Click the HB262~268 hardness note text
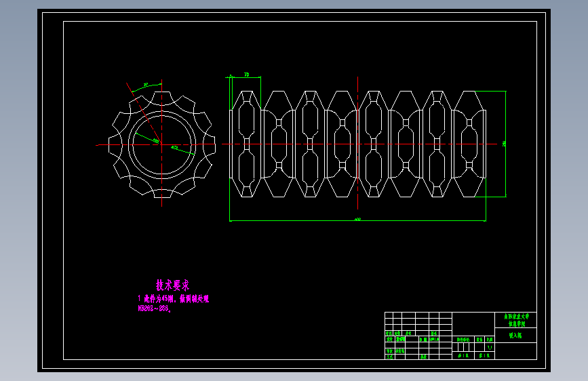The height and width of the screenshot is (381, 588). (x=155, y=308)
